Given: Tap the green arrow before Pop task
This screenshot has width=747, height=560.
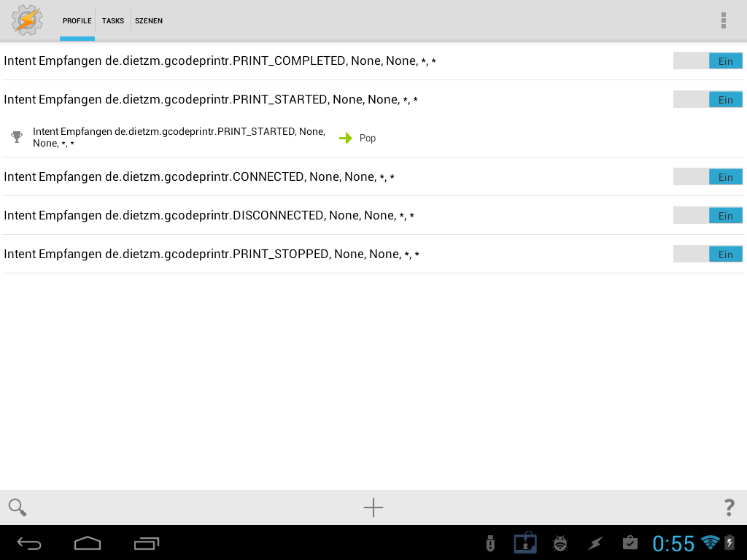Looking at the screenshot, I should [x=345, y=138].
